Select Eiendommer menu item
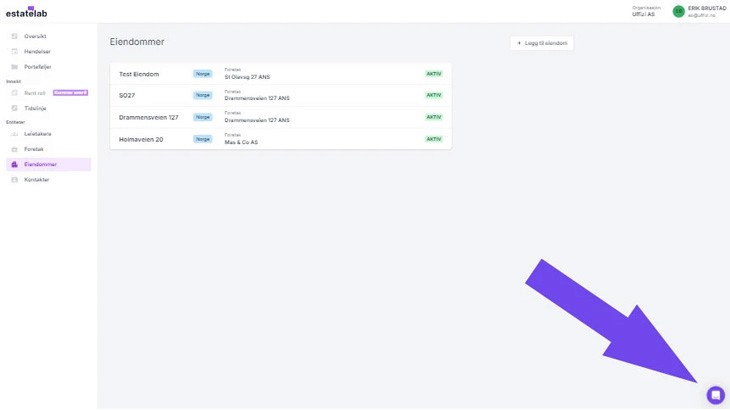Image resolution: width=730 pixels, height=410 pixels. pyautogui.click(x=48, y=164)
